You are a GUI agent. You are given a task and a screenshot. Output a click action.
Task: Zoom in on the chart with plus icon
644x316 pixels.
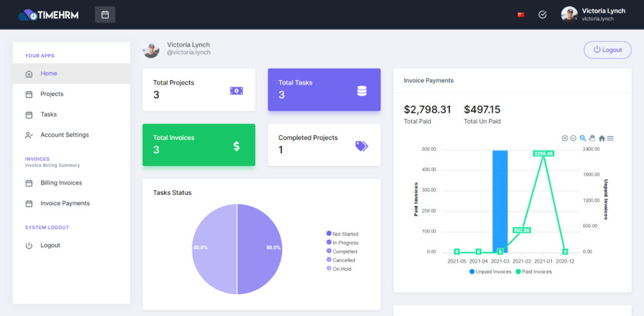click(x=565, y=138)
